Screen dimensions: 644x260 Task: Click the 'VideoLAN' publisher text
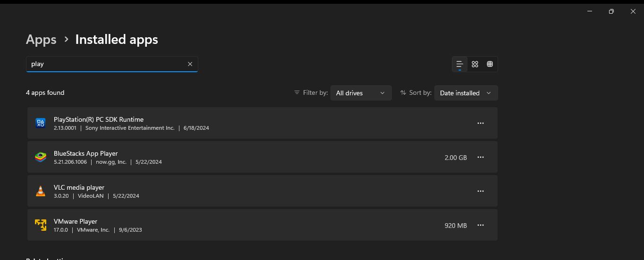click(x=91, y=196)
